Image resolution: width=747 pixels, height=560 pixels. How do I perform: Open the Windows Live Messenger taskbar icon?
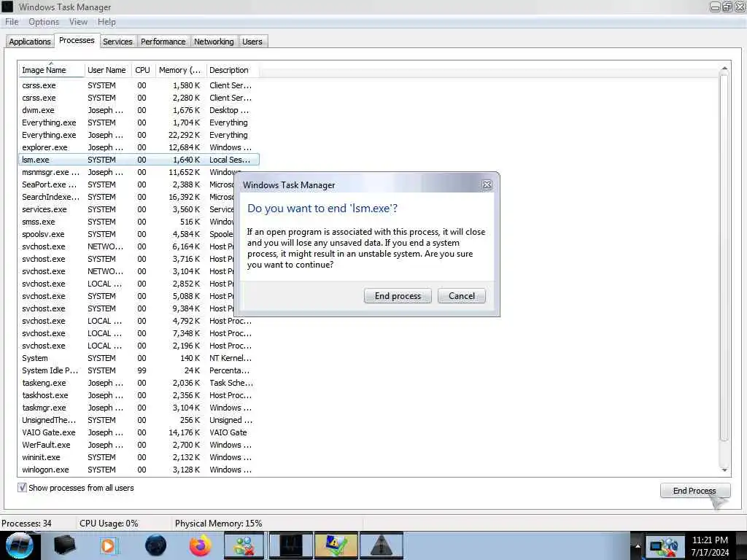(x=244, y=545)
